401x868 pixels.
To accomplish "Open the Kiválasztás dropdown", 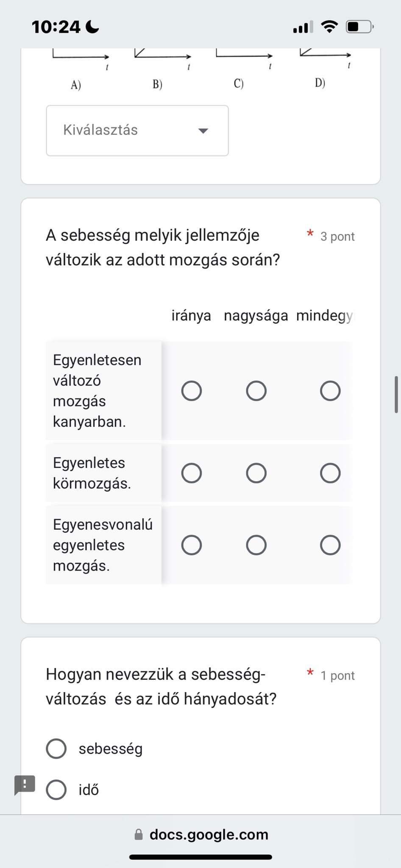I will tap(137, 131).
